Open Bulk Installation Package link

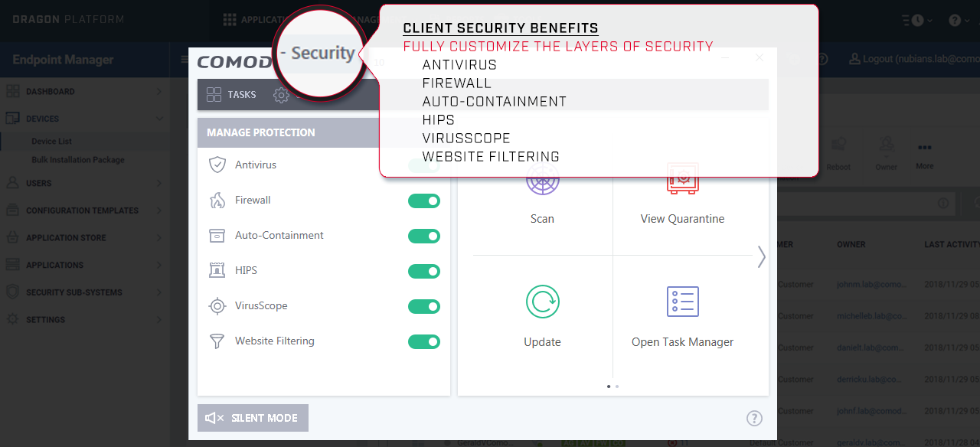click(x=77, y=160)
